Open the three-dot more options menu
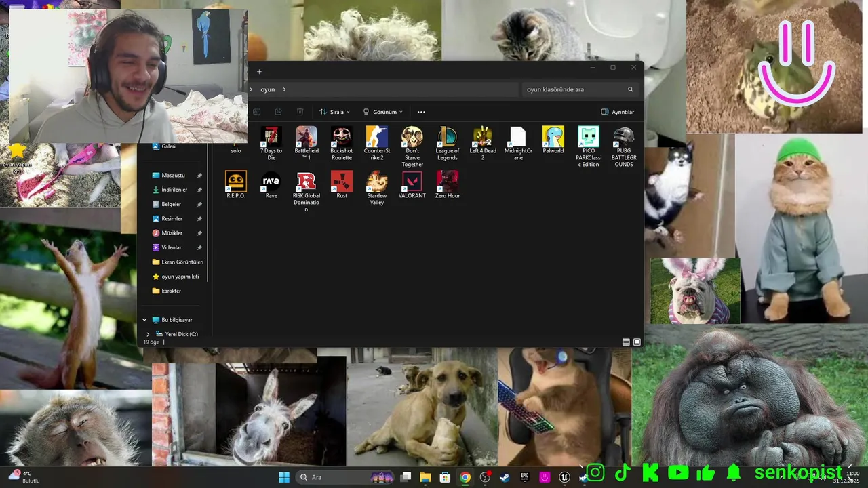This screenshot has width=868, height=488. 421,112
